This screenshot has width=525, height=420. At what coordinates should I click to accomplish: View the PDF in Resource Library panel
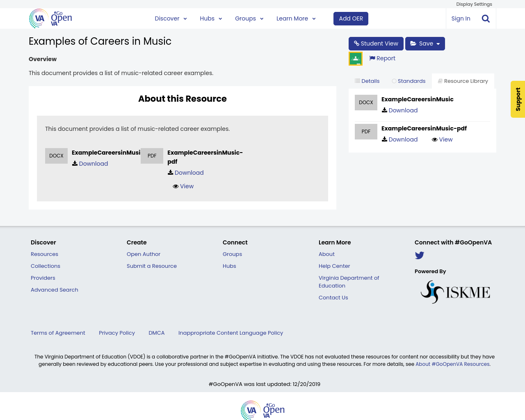pyautogui.click(x=442, y=139)
